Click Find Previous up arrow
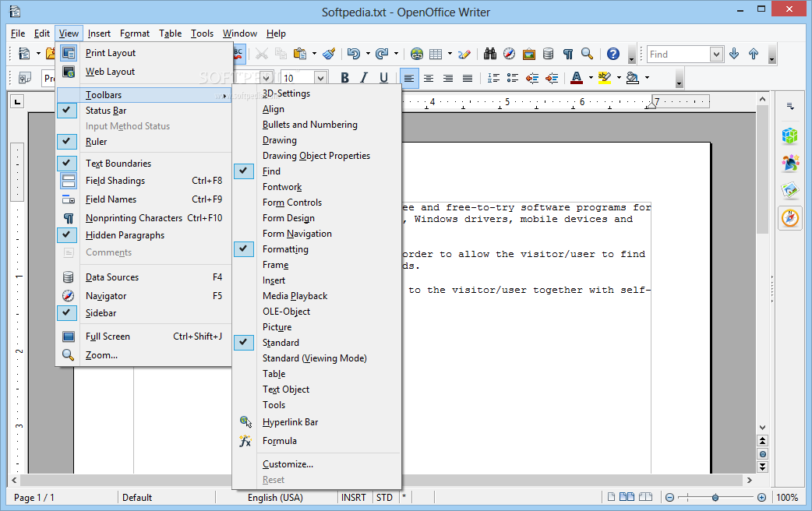This screenshot has height=511, width=812. click(x=754, y=54)
